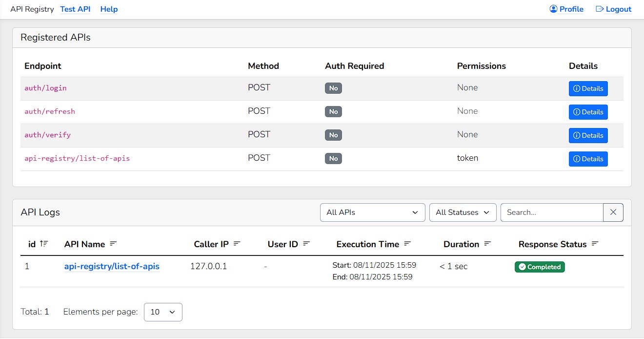Click the No badge in auth/login row
This screenshot has height=339, width=644.
(x=334, y=88)
